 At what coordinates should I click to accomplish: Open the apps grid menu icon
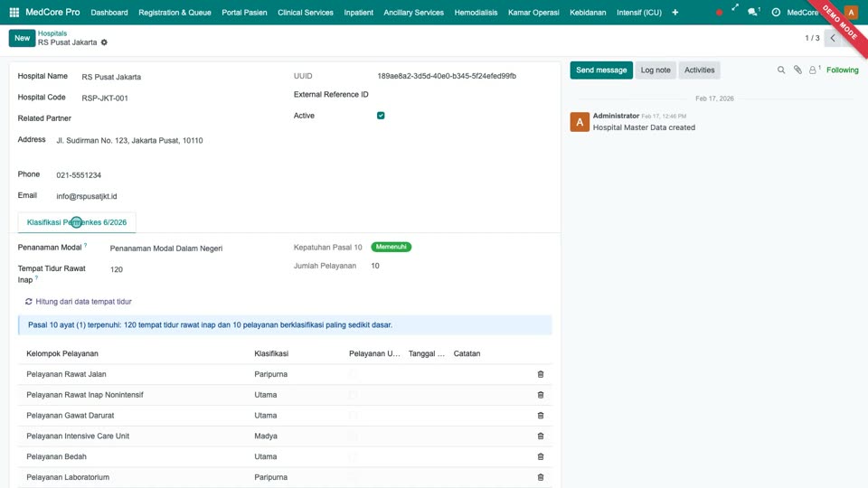[14, 12]
